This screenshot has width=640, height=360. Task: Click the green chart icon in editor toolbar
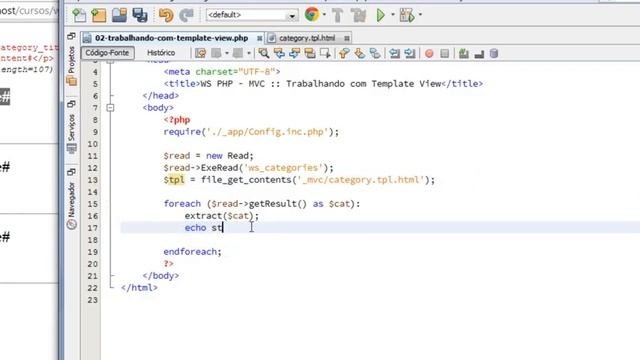[464, 53]
